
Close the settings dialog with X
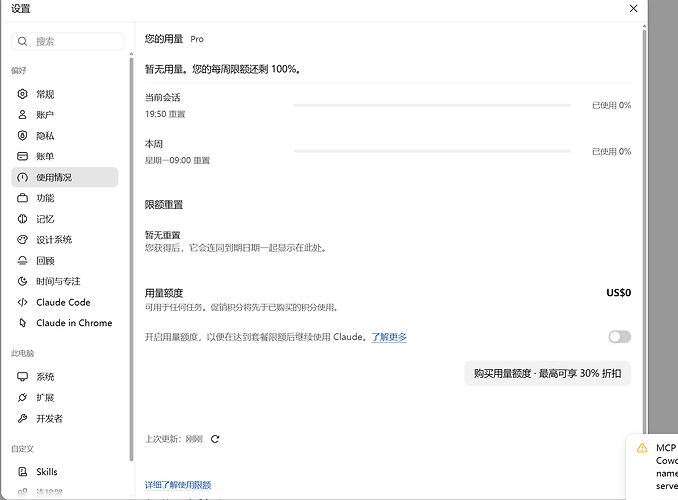tap(633, 9)
